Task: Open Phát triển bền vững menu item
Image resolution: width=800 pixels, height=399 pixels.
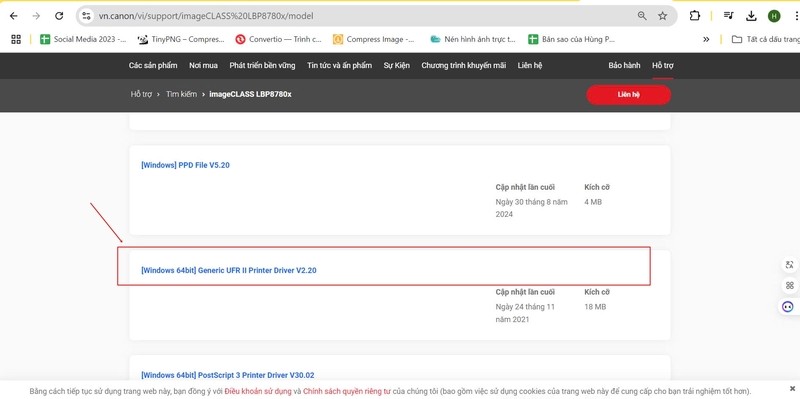Action: pyautogui.click(x=262, y=65)
